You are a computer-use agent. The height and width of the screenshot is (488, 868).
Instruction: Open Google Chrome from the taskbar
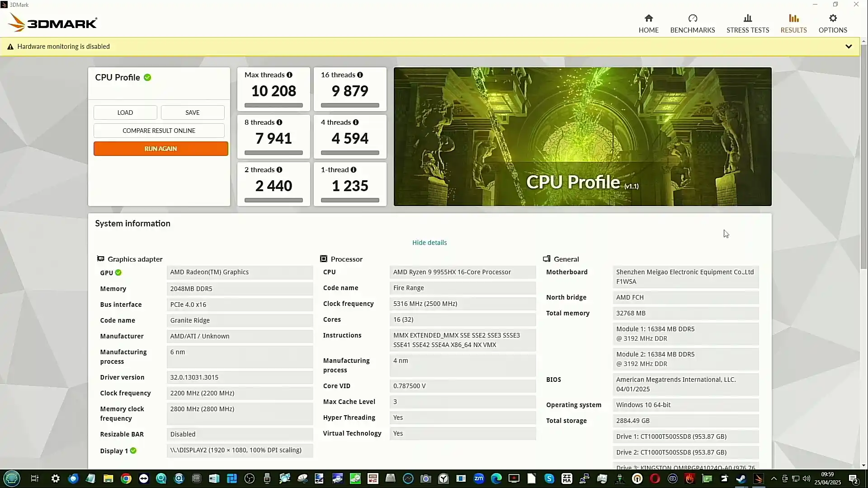pos(126,479)
